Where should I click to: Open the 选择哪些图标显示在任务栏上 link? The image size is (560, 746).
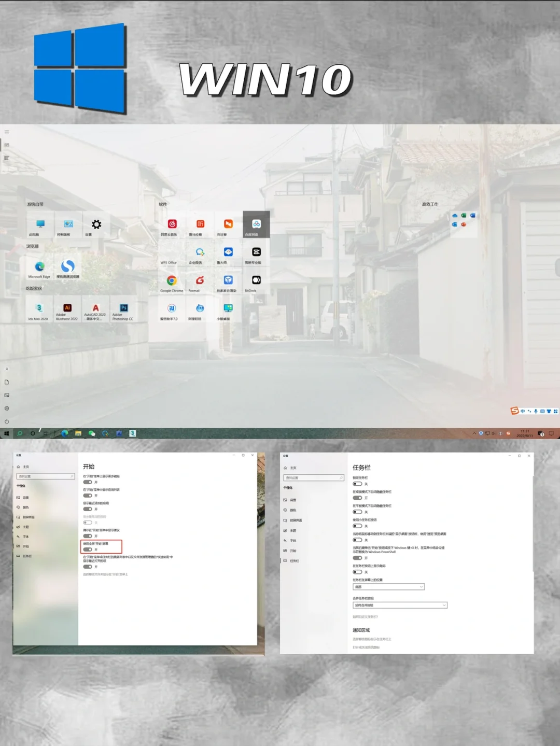(x=372, y=639)
